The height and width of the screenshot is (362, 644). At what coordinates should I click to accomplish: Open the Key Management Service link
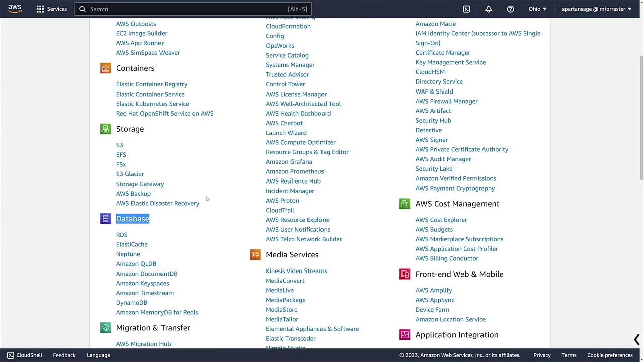click(450, 62)
